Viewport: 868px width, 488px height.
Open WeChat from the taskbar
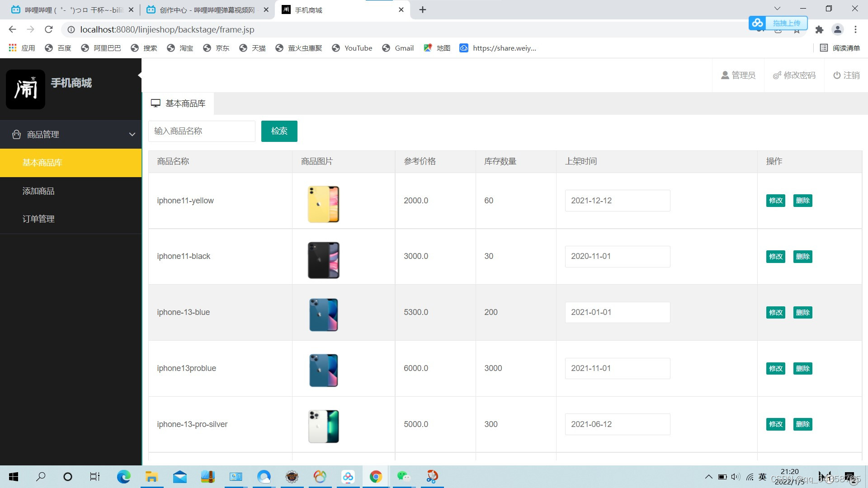coord(404,477)
